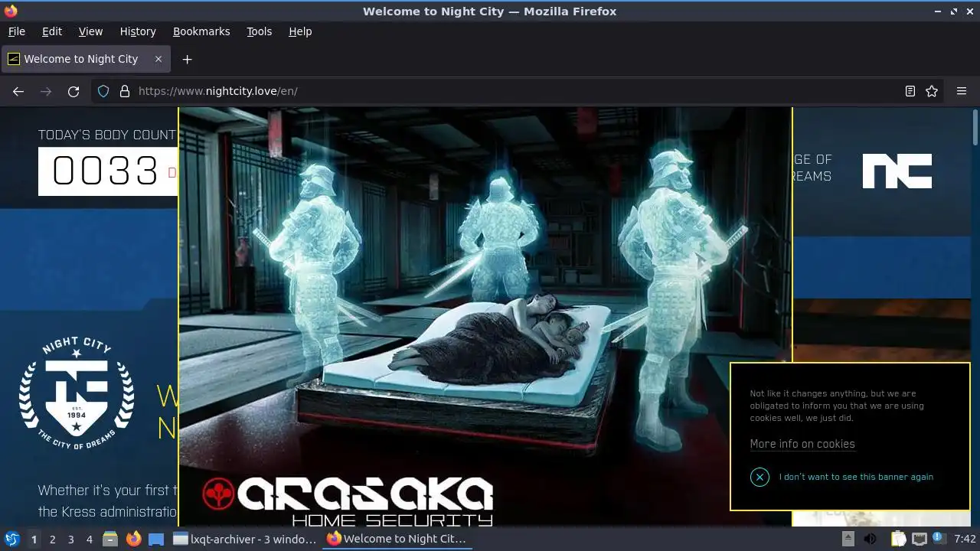This screenshot has width=980, height=551.
Task: Click the page vertical scrollbar thumb
Action: tap(975, 127)
